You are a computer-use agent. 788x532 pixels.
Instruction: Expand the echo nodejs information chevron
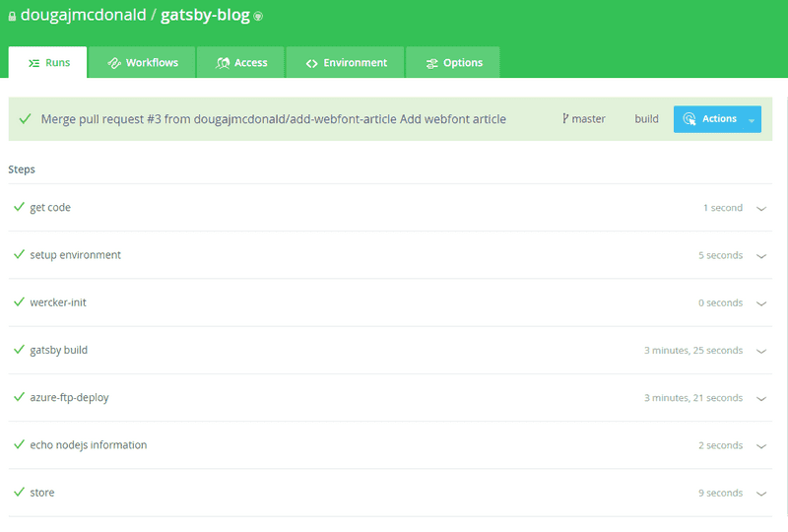point(761,446)
